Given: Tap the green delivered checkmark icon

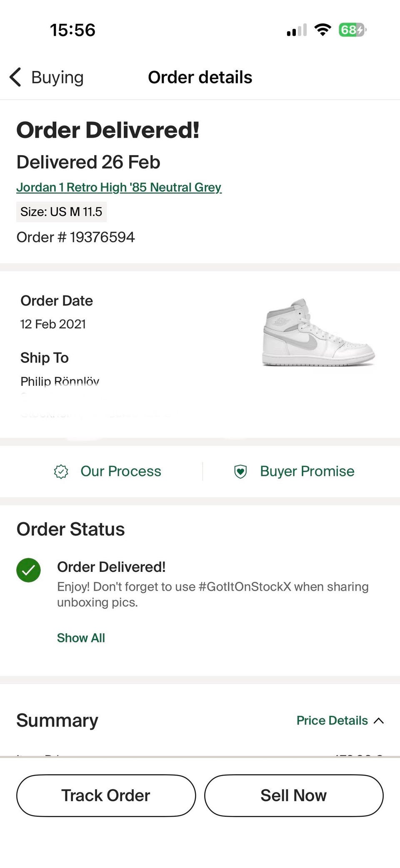Looking at the screenshot, I should point(28,570).
